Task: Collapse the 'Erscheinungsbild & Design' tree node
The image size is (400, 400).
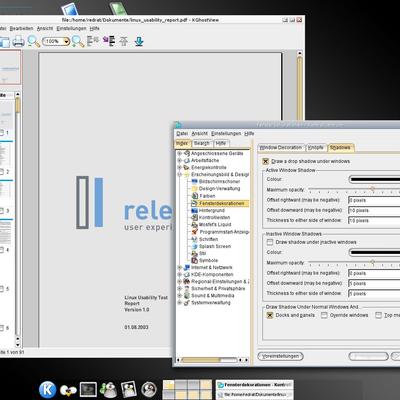Action: (180, 174)
